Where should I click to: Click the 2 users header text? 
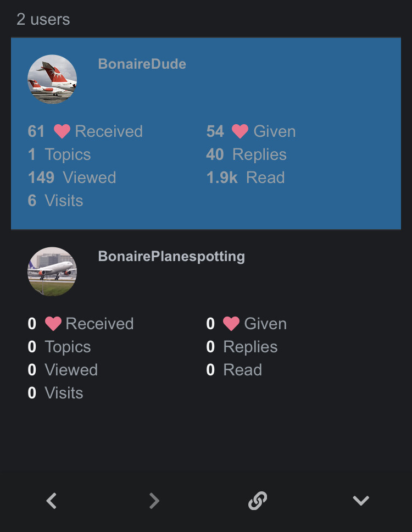click(43, 19)
